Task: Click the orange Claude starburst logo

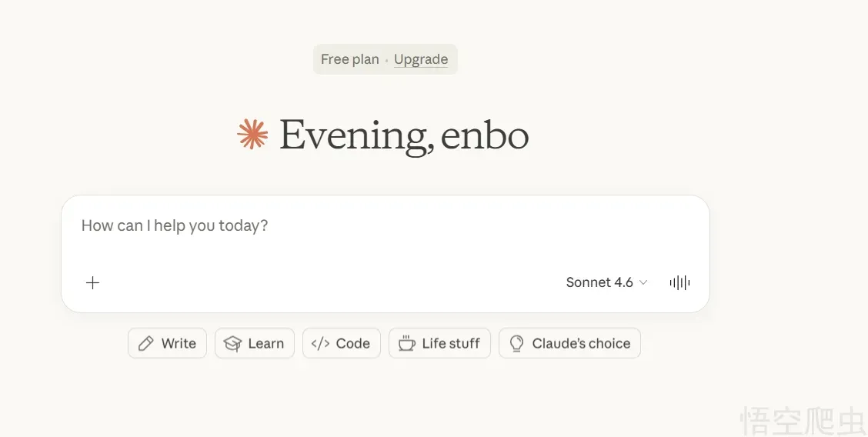Action: click(252, 135)
